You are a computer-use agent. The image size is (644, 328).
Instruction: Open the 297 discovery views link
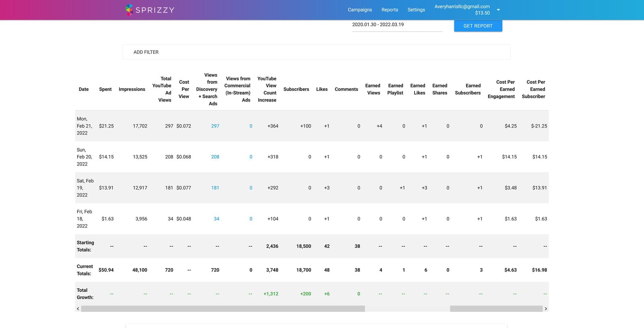point(215,126)
